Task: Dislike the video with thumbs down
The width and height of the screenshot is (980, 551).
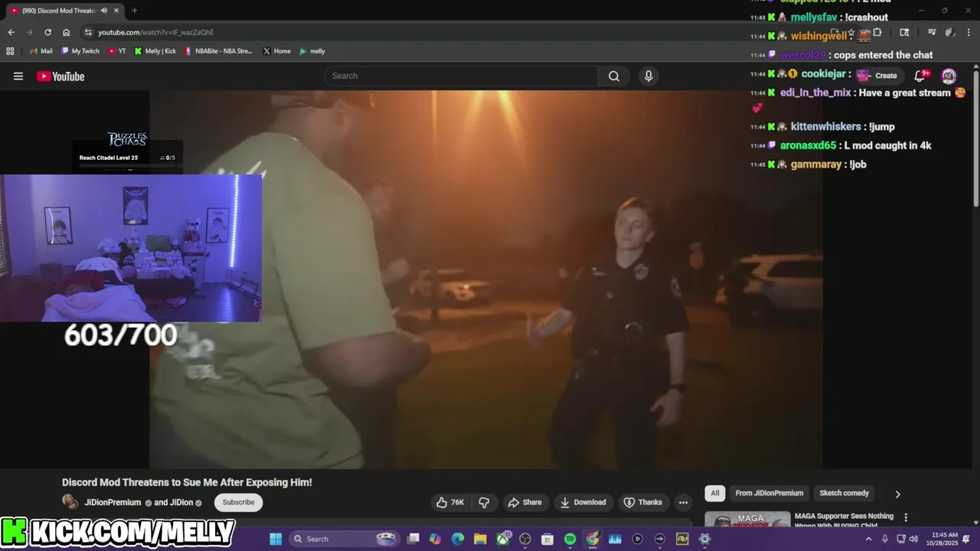Action: click(x=484, y=502)
